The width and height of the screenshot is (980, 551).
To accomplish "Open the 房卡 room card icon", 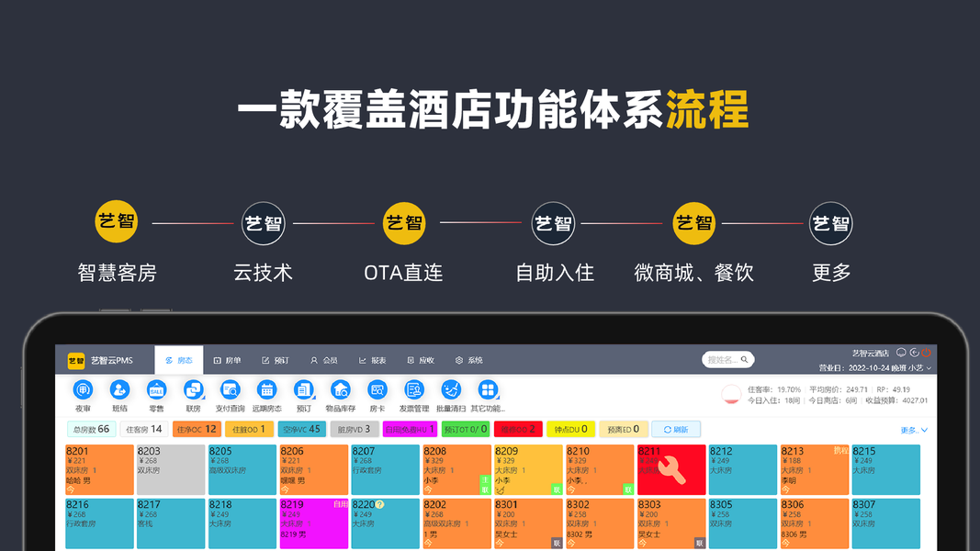I will (x=377, y=389).
